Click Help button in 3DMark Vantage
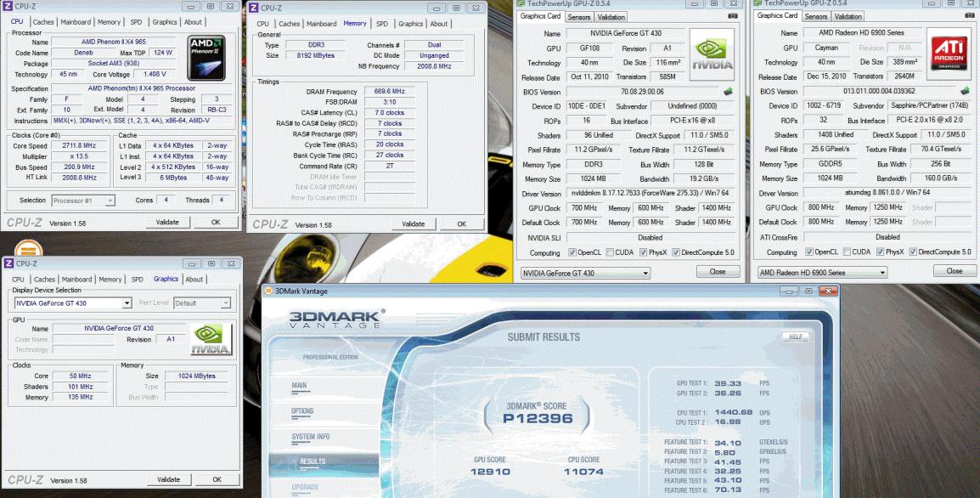The width and height of the screenshot is (980, 498). [x=796, y=337]
